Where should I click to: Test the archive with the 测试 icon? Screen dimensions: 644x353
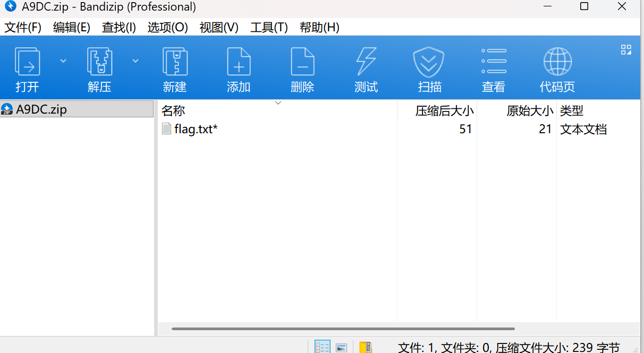(366, 62)
